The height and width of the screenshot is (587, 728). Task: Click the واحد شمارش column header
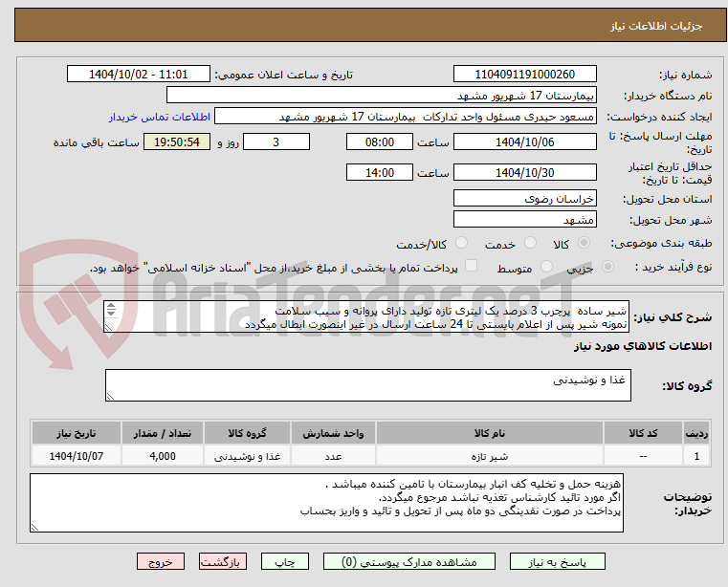point(333,433)
